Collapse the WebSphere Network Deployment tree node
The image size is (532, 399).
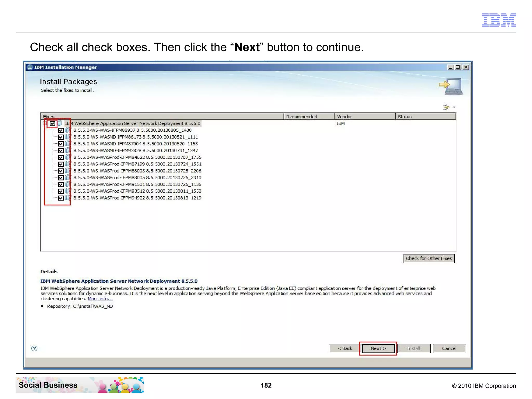44,123
